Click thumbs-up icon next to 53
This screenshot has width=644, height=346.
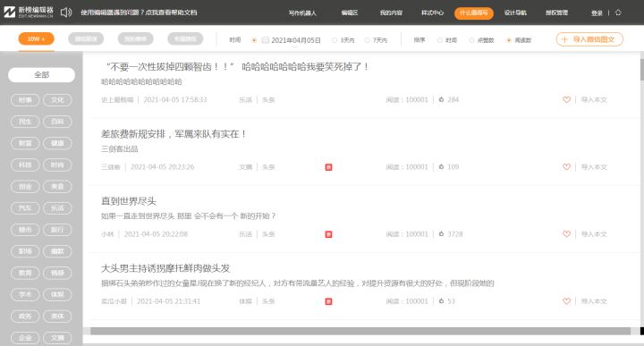(442, 301)
